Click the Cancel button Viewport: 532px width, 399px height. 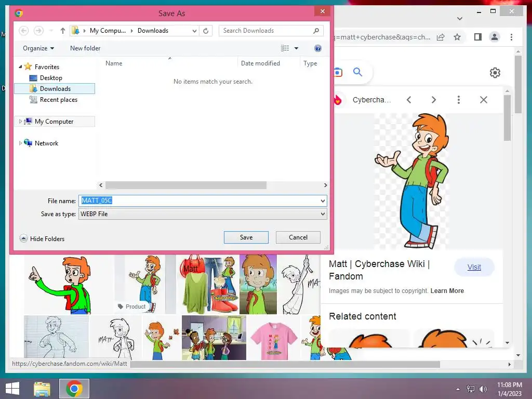pyautogui.click(x=298, y=237)
